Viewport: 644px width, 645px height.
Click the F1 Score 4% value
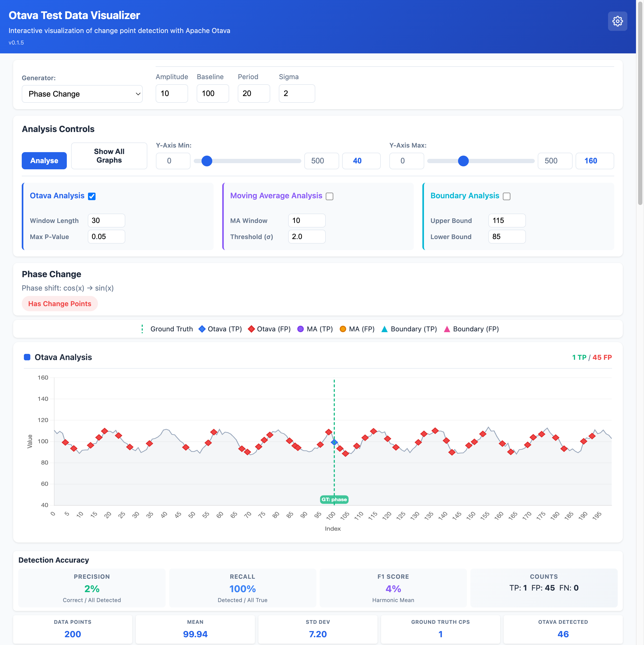pos(393,589)
